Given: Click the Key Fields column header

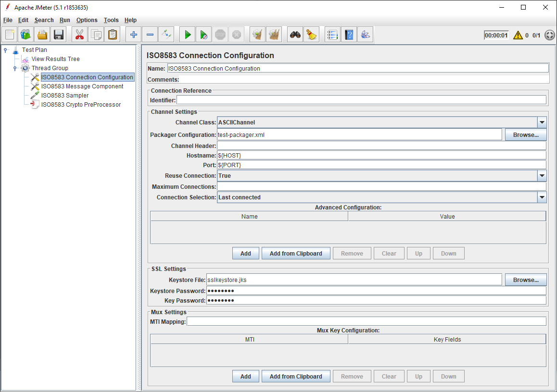Looking at the screenshot, I should tap(447, 340).
